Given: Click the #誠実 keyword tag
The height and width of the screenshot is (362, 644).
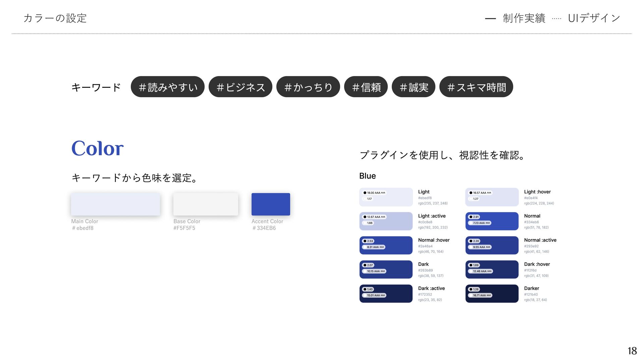Looking at the screenshot, I should point(413,87).
